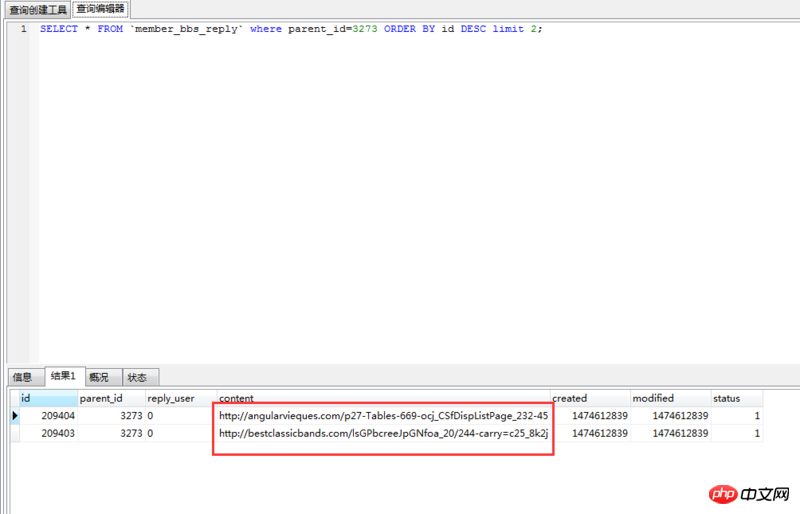Show the 概况 tab
Viewport: 800px width, 514px height.
(99, 377)
